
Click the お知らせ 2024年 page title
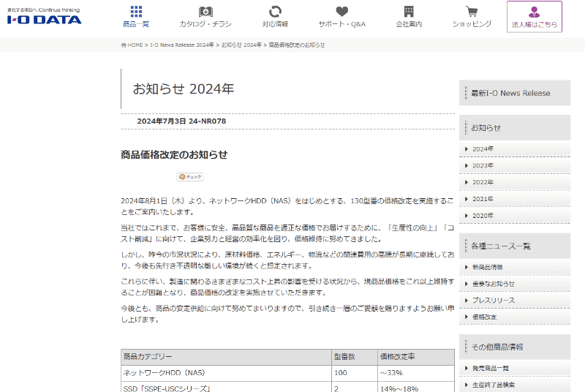pyautogui.click(x=184, y=88)
